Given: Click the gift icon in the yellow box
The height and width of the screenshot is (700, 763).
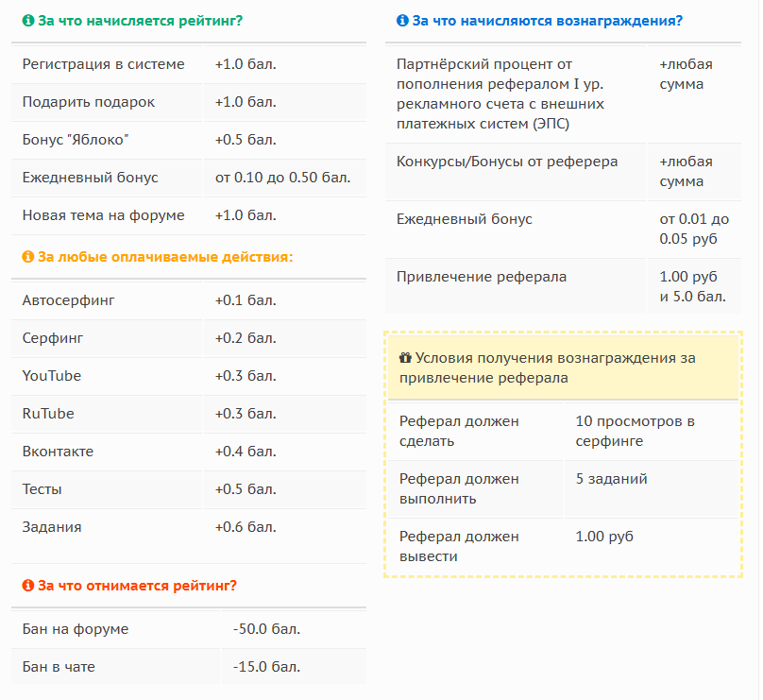Looking at the screenshot, I should [x=405, y=359].
